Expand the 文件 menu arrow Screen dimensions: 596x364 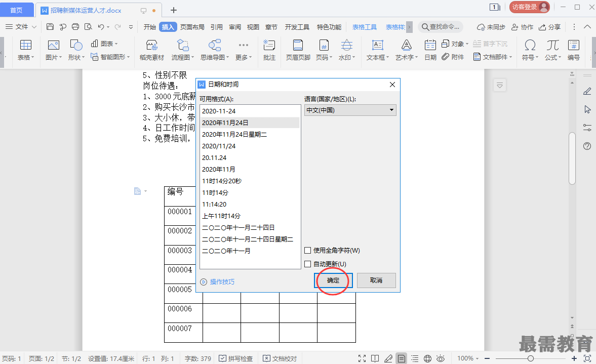(34, 27)
